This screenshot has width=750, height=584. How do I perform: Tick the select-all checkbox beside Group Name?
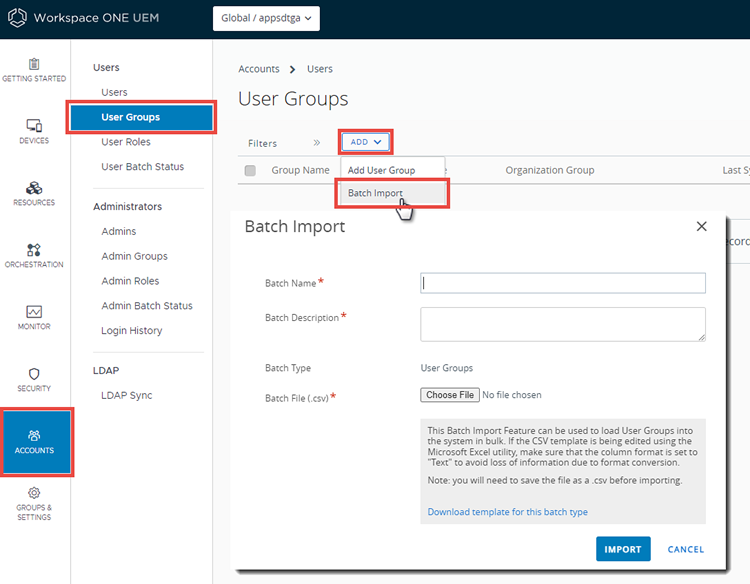click(250, 170)
